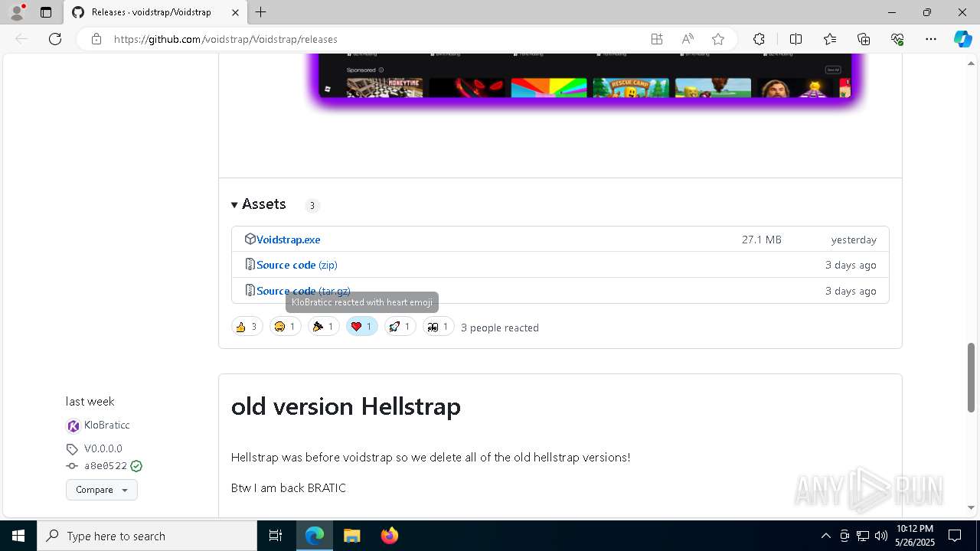Open the old version Hellstrap release
Screen dimensions: 980x551
345,406
